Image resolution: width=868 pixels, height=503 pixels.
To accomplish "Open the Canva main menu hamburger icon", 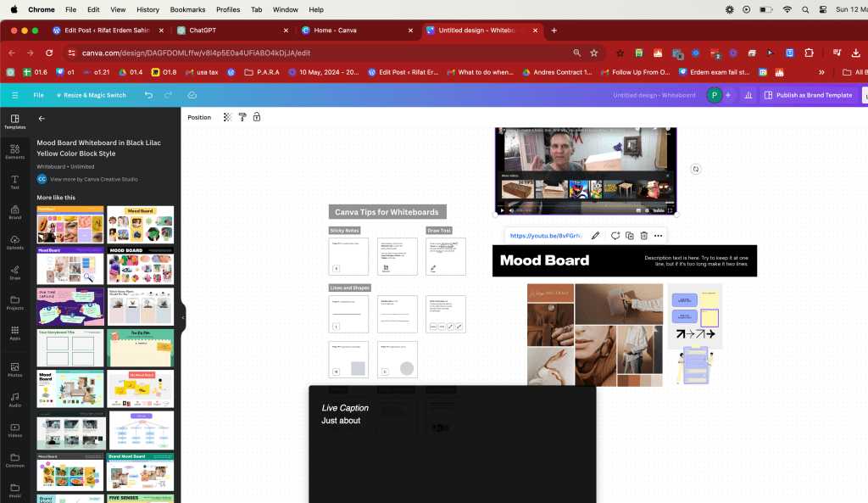I will point(15,95).
